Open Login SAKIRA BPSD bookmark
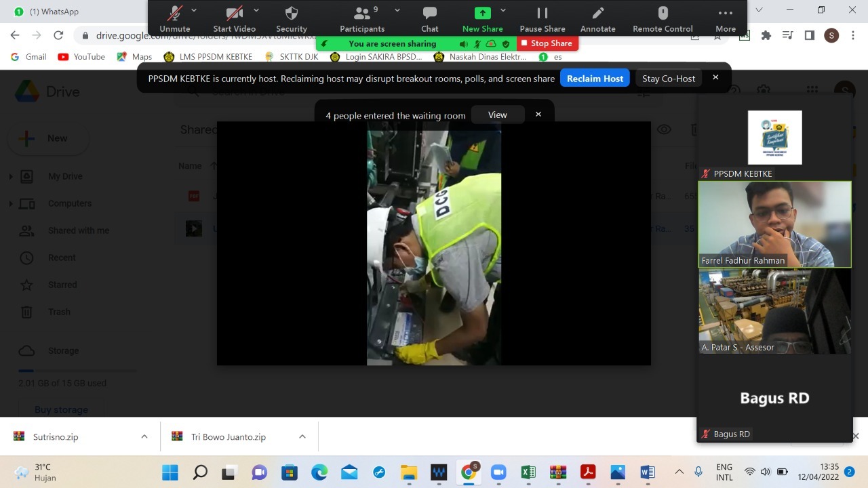 (x=376, y=57)
